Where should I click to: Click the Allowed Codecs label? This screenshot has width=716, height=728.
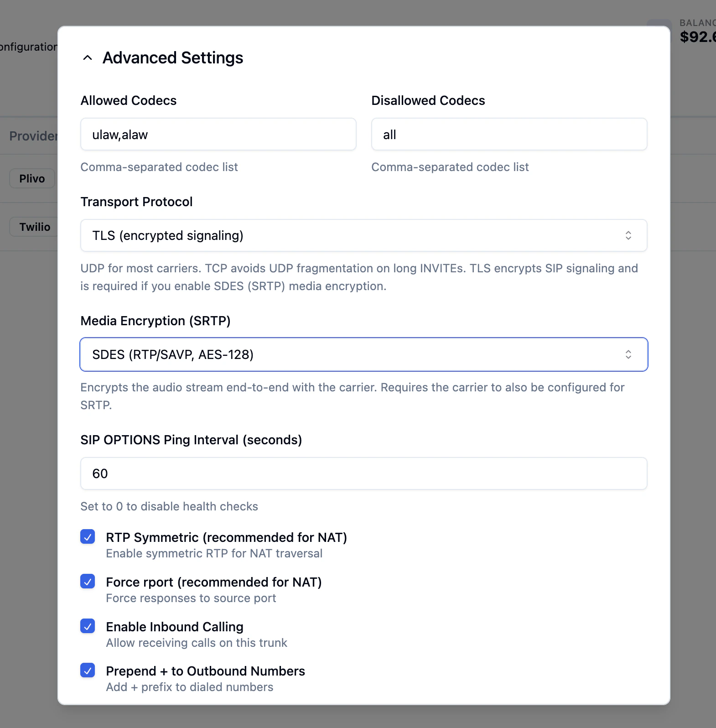point(129,100)
